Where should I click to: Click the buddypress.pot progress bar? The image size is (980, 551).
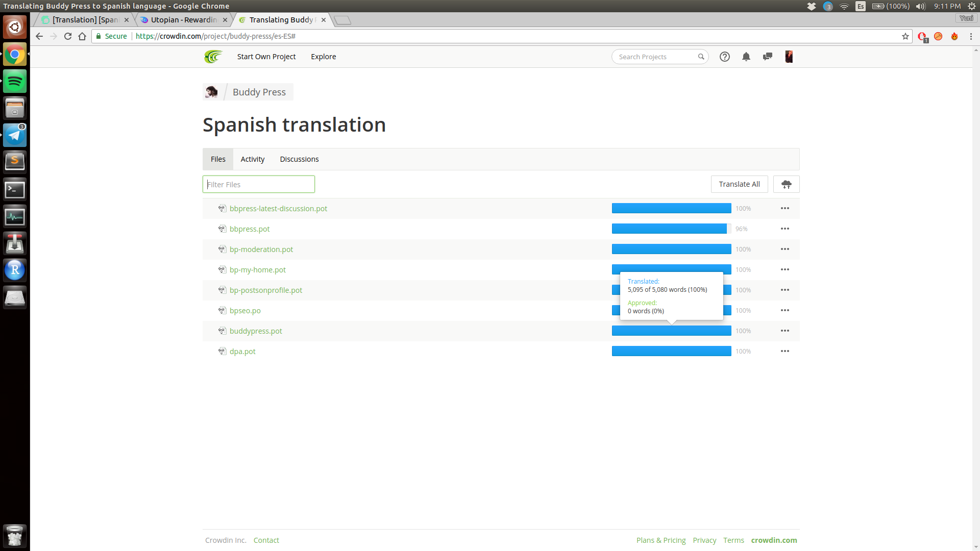pos(672,331)
